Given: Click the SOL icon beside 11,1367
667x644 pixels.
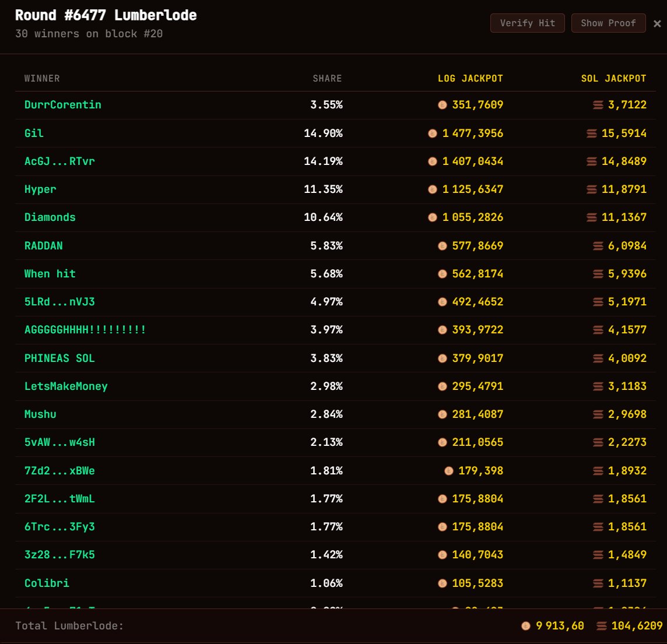Looking at the screenshot, I should (592, 217).
